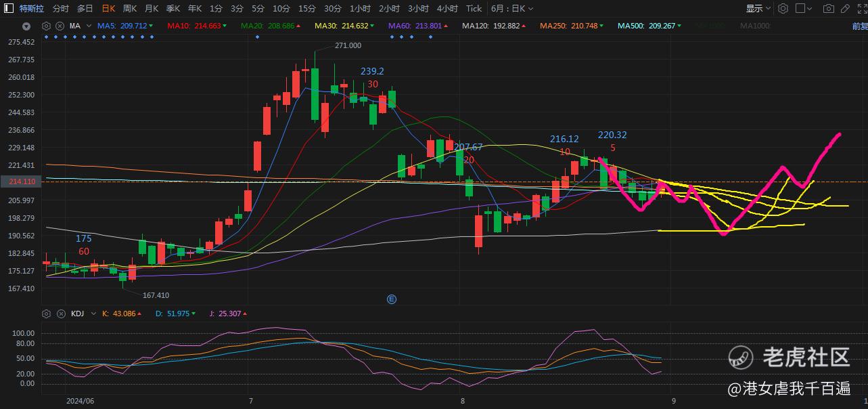The image size is (868, 409).
Task: Activate the drawing pencil tool
Action: [847, 9]
